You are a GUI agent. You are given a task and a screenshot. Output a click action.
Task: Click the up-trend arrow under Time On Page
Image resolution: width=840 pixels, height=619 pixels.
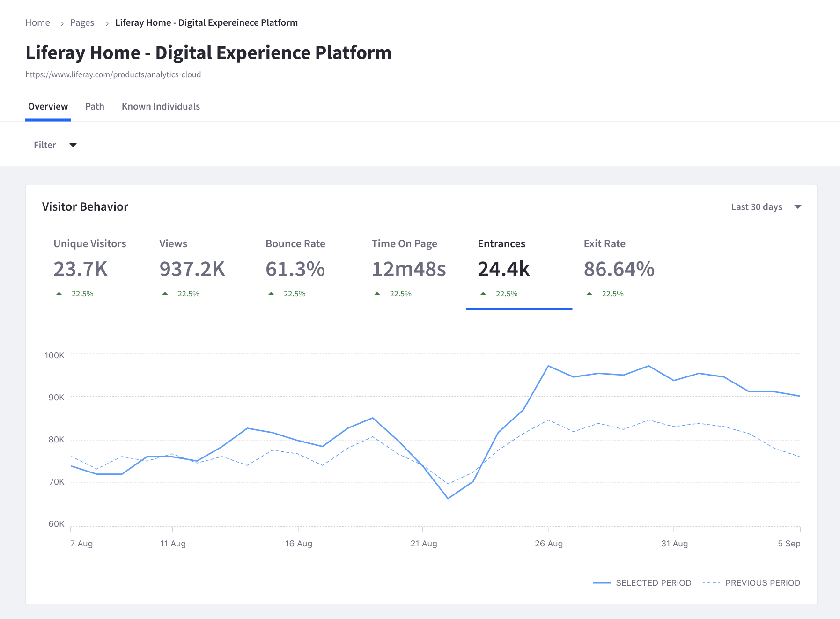(377, 294)
